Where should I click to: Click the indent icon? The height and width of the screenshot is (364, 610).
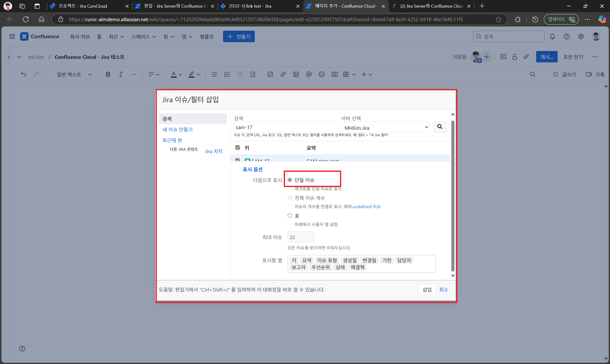253,74
